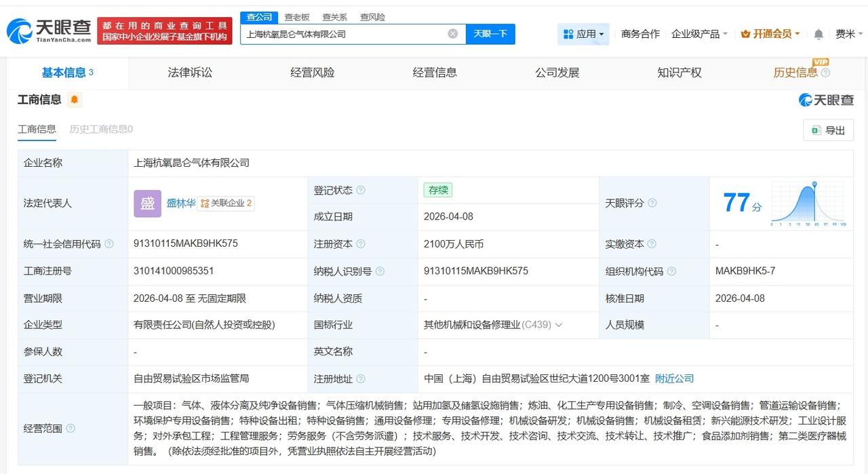Switch to the 查老板 search tab

coord(296,17)
